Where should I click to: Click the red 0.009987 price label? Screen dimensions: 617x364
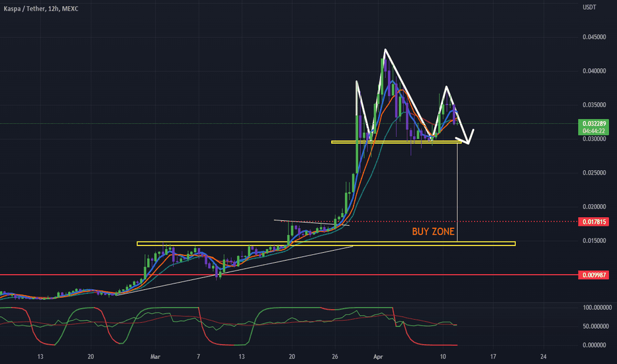click(594, 275)
